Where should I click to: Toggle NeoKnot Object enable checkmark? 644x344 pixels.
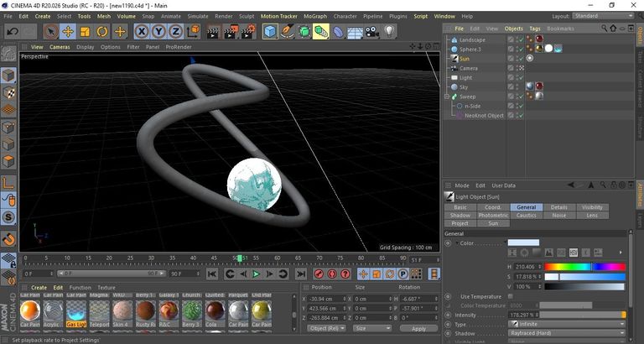coord(521,116)
